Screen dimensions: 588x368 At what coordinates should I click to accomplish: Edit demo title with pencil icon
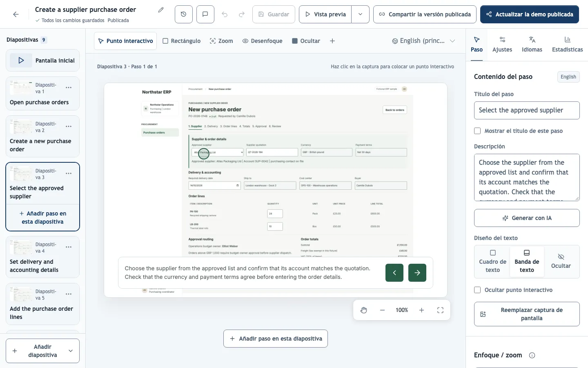161,10
